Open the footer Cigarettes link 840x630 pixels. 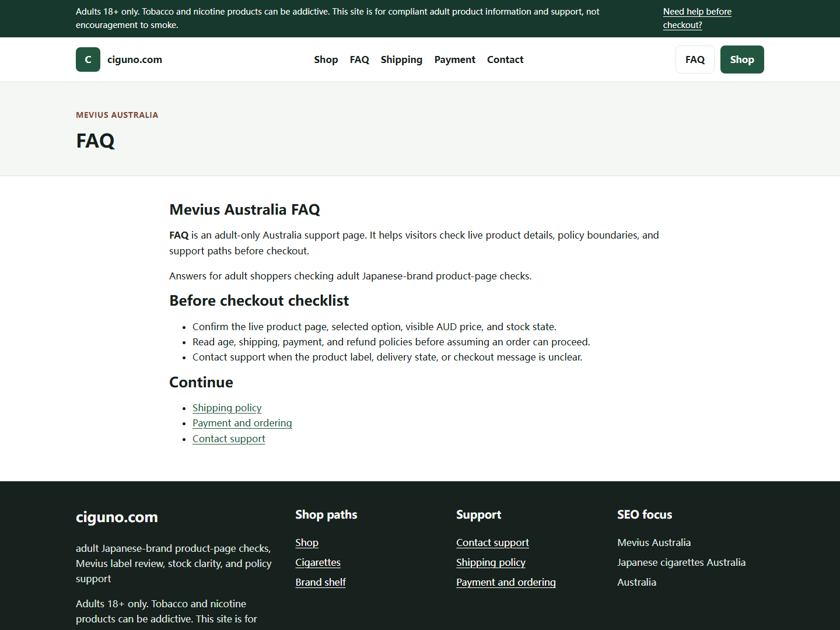(x=318, y=562)
